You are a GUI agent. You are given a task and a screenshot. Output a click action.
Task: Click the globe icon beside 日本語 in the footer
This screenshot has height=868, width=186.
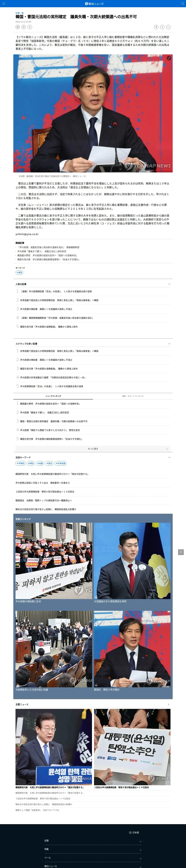click(x=130, y=832)
